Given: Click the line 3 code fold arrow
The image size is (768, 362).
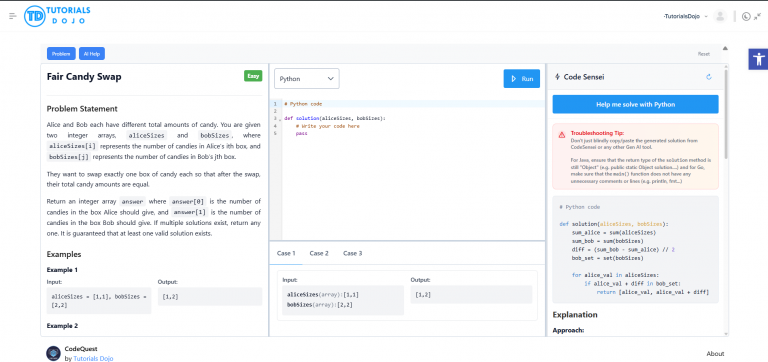Looking at the screenshot, I should coord(280,119).
